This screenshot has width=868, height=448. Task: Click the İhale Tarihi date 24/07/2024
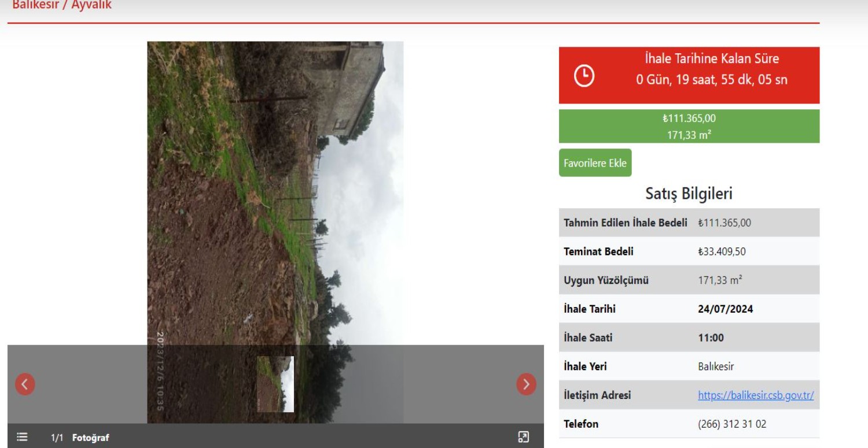pyautogui.click(x=725, y=309)
